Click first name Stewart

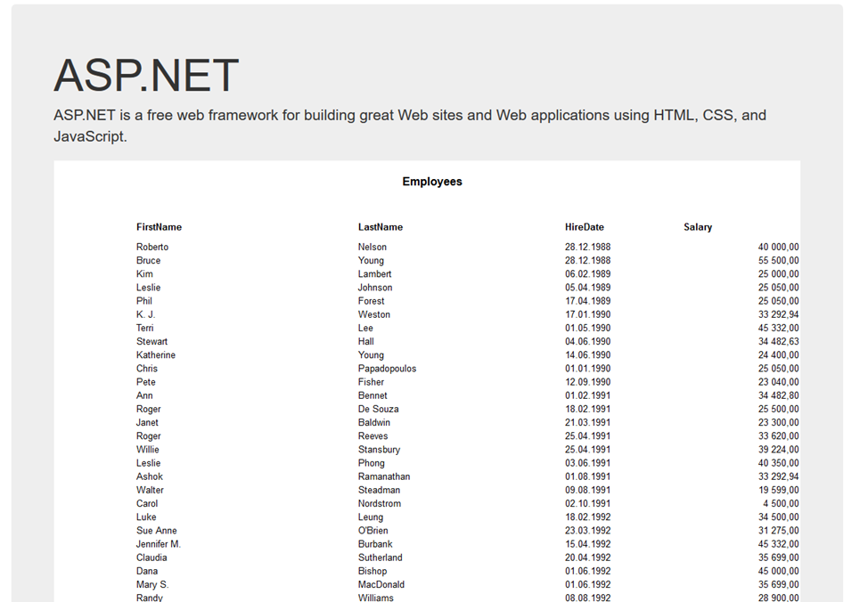click(x=151, y=341)
